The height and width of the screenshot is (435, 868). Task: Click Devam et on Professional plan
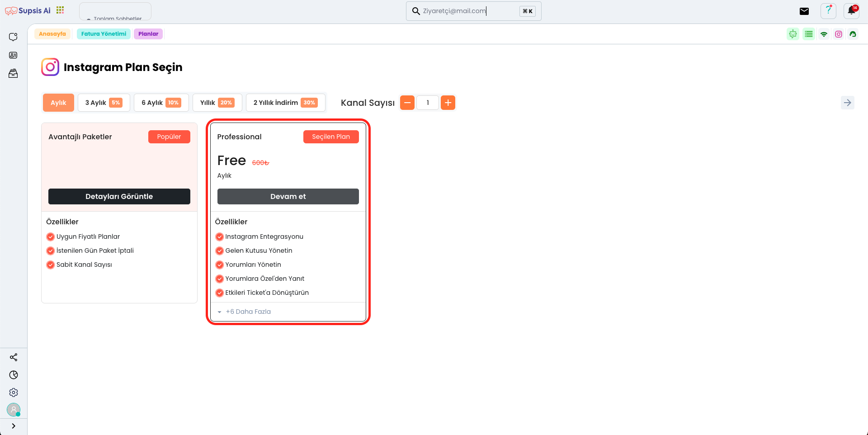[288, 196]
